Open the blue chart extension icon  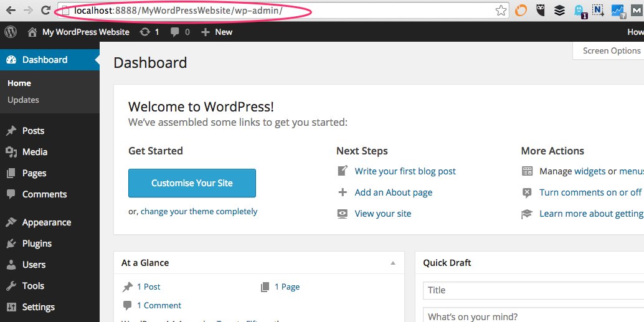coord(618,11)
